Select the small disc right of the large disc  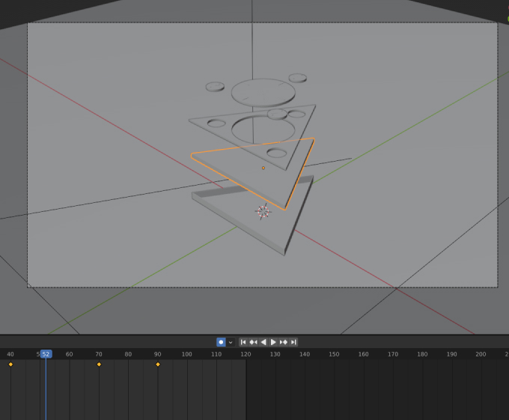coord(298,78)
